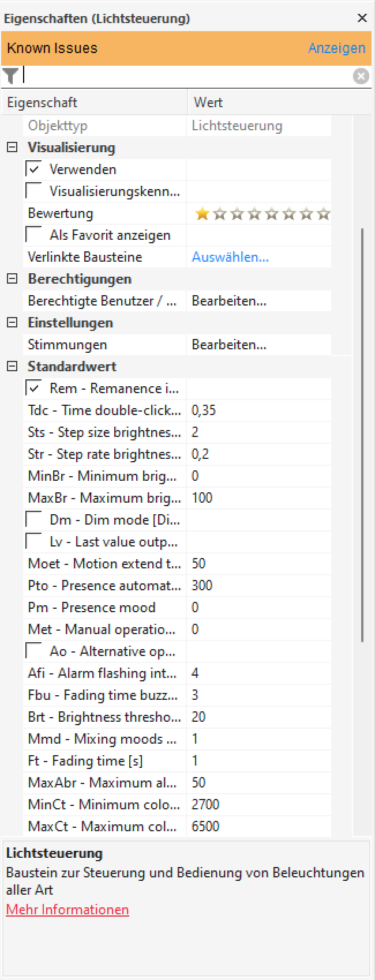Image resolution: width=375 pixels, height=980 pixels.
Task: Toggle the Dm - Dim mode checkbox
Action: click(35, 520)
